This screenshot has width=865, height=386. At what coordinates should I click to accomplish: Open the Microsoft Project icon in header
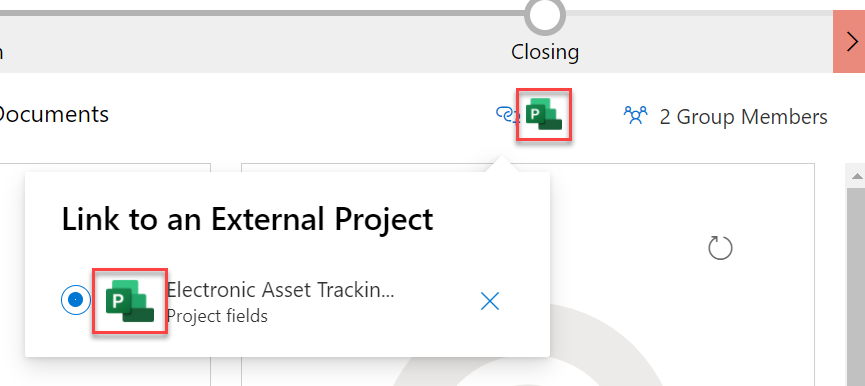click(x=543, y=115)
